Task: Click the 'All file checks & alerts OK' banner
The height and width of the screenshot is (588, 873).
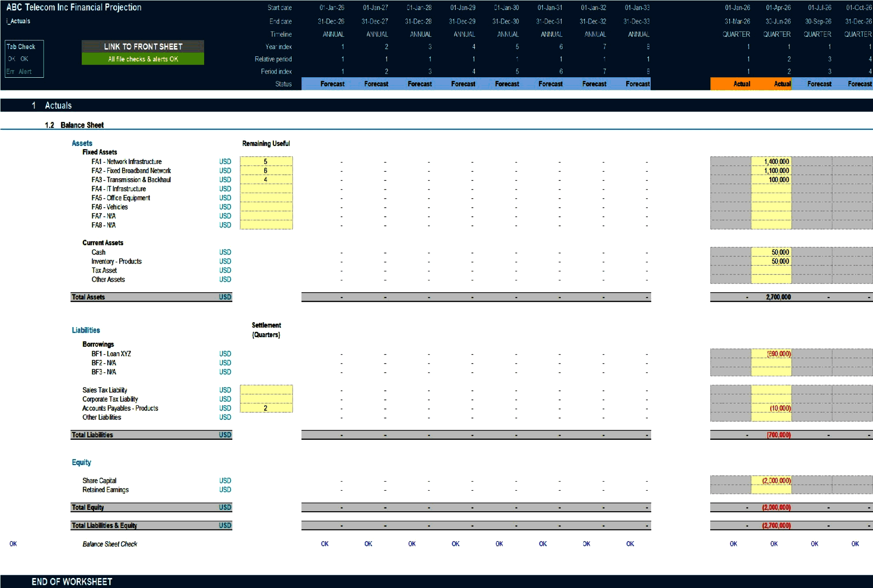Action: coord(142,59)
